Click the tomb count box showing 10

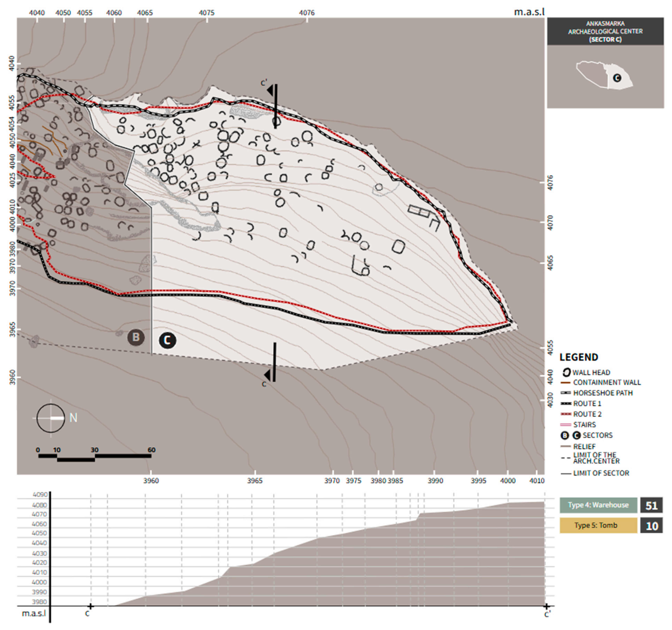click(651, 526)
